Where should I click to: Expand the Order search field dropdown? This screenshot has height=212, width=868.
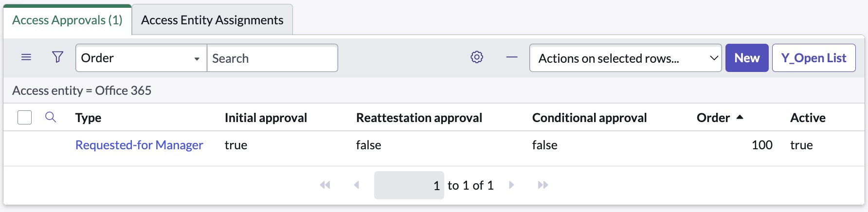[x=141, y=58]
